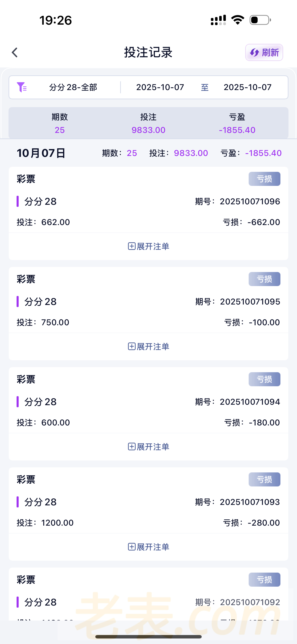Viewport: 297px width, 644px height.
Task: Click the purple filter funnel icon
Action: 22,87
